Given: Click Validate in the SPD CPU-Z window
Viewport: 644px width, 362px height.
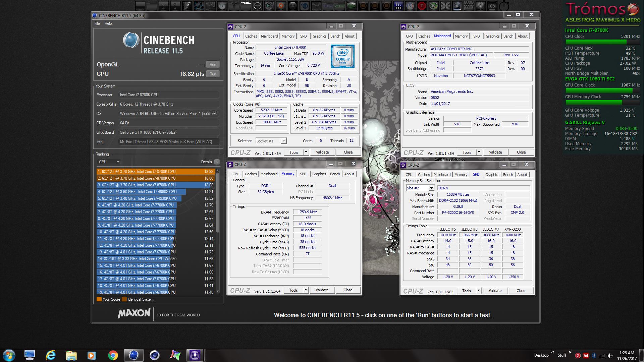Looking at the screenshot, I should point(495,291).
